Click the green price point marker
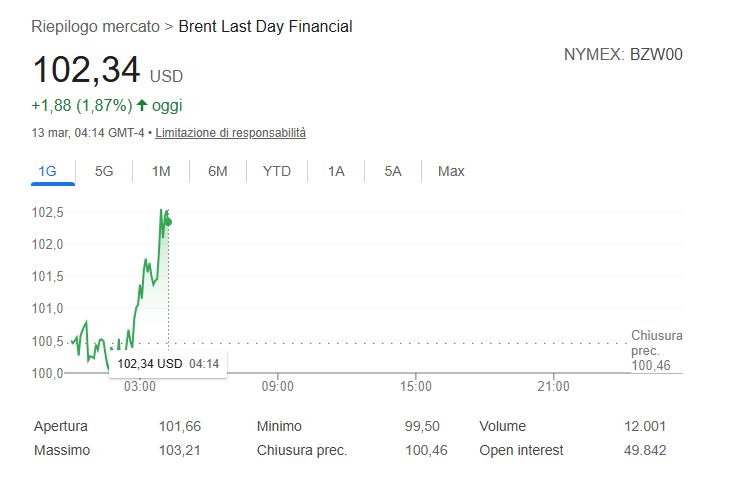This screenshot has width=738, height=477. [168, 221]
